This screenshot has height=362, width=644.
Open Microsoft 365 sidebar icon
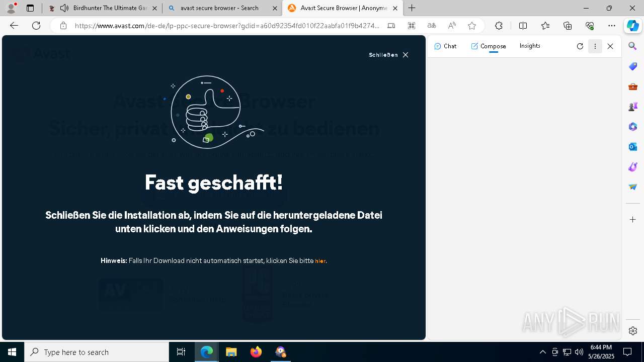click(633, 127)
